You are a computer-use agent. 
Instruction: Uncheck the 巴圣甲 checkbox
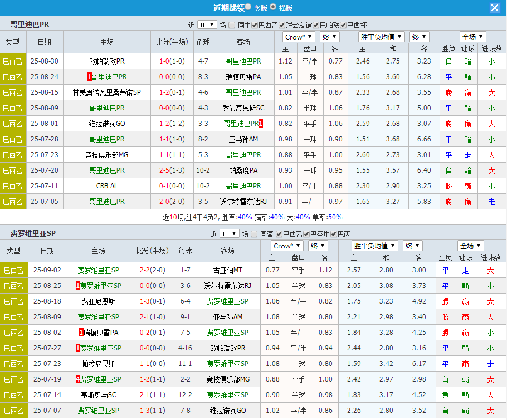[305, 234]
